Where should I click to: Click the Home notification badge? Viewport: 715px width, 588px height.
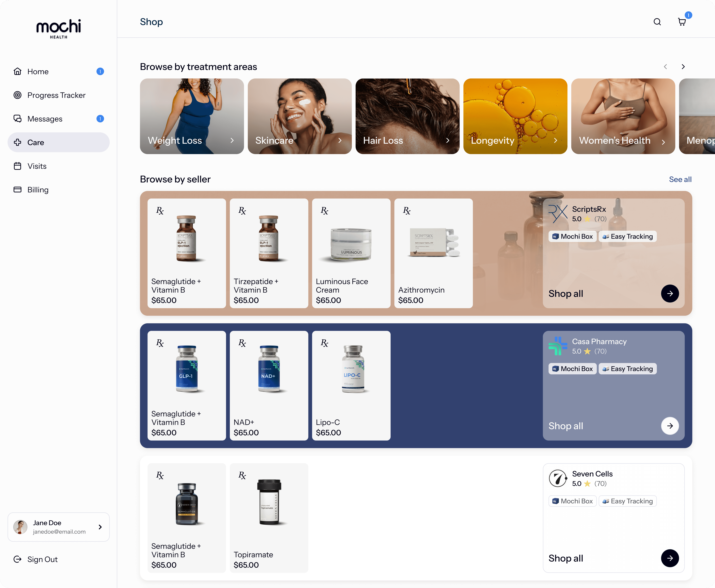pos(100,71)
